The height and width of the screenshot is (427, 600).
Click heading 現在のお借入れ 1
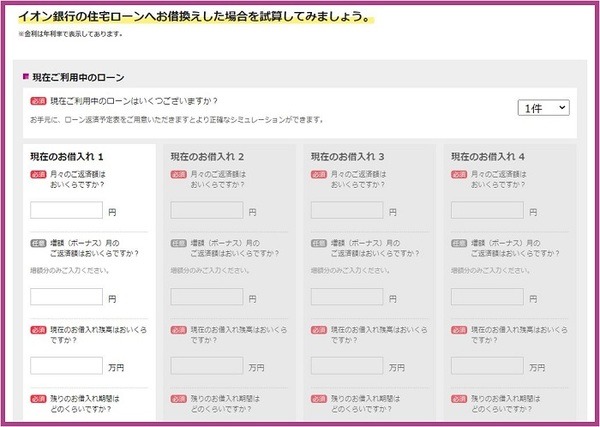coord(67,156)
